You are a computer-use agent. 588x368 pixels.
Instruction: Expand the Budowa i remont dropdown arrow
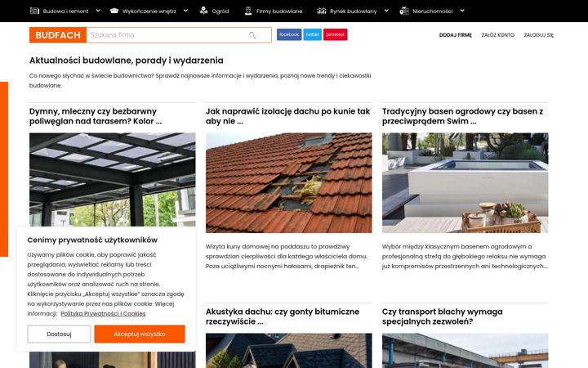pos(98,11)
